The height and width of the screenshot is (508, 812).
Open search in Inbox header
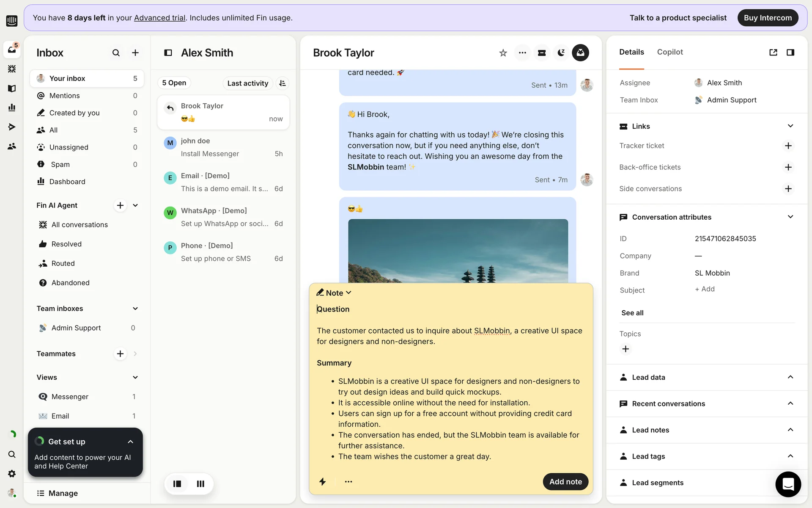116,53
